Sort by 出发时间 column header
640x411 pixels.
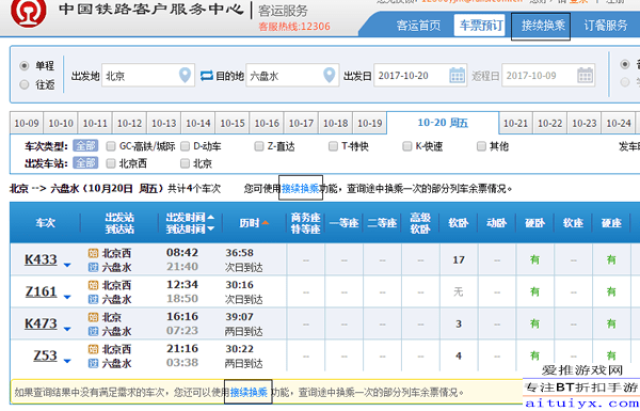point(189,217)
